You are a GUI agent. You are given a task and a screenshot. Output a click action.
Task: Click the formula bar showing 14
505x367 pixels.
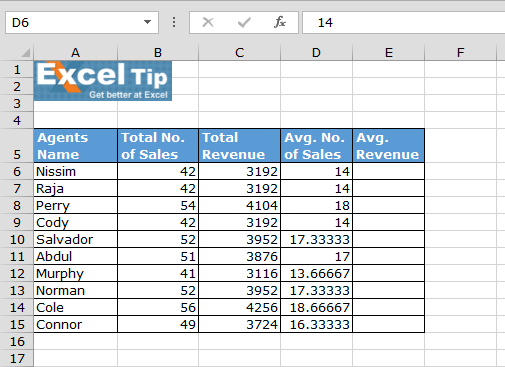click(x=403, y=22)
